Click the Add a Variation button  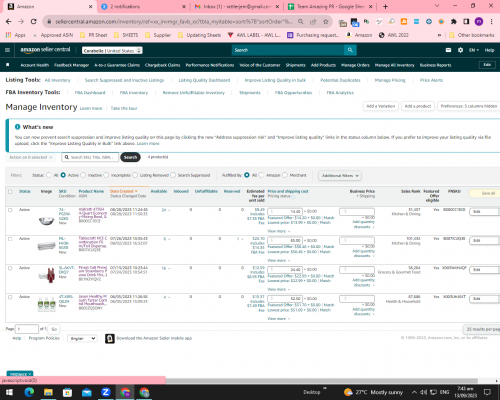(380, 106)
